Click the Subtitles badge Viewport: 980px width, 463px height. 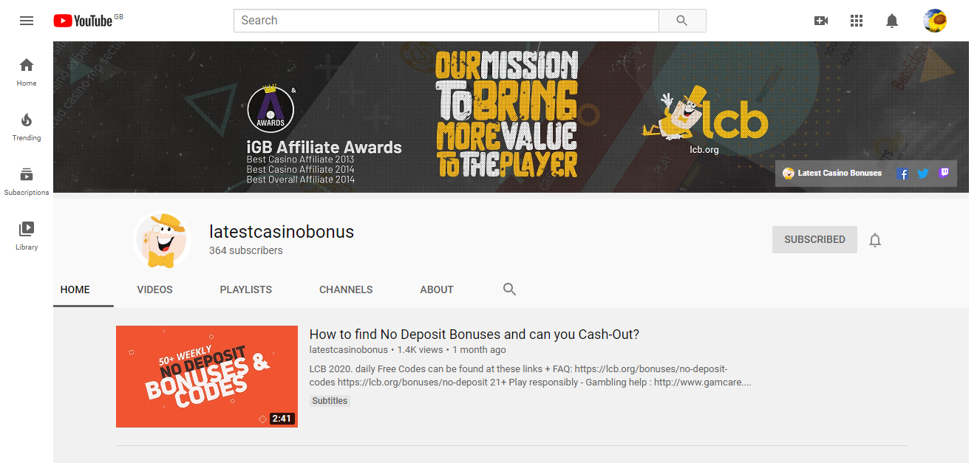click(x=330, y=401)
